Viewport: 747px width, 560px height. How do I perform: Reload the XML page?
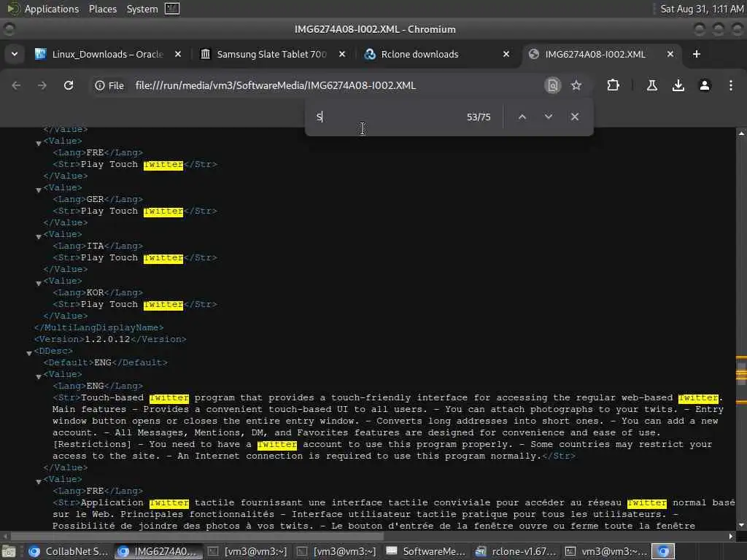[69, 85]
